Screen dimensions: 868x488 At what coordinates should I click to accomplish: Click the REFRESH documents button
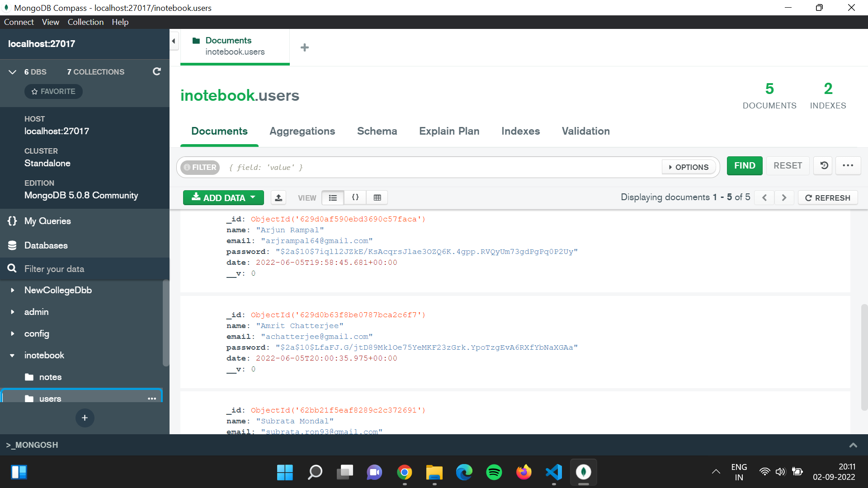(827, 197)
